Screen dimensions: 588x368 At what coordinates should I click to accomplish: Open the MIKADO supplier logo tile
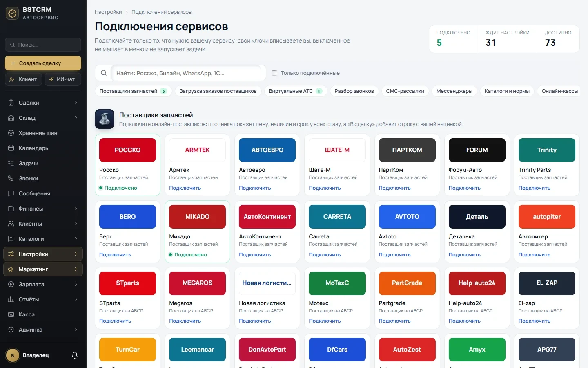tap(197, 217)
